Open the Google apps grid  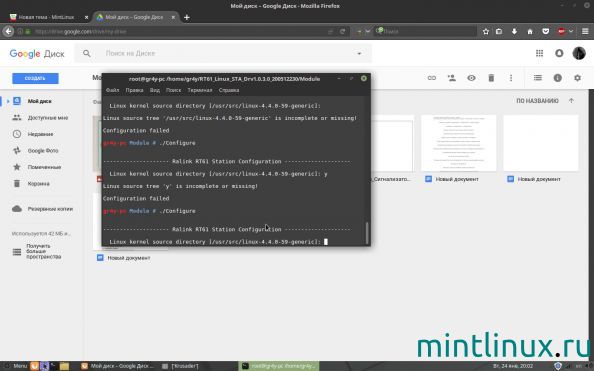[539, 53]
